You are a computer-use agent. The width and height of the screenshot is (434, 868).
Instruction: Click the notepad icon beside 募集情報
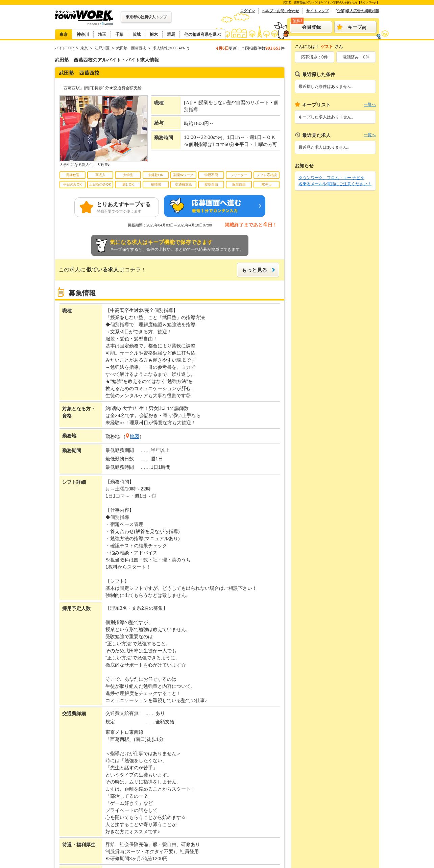click(x=61, y=292)
